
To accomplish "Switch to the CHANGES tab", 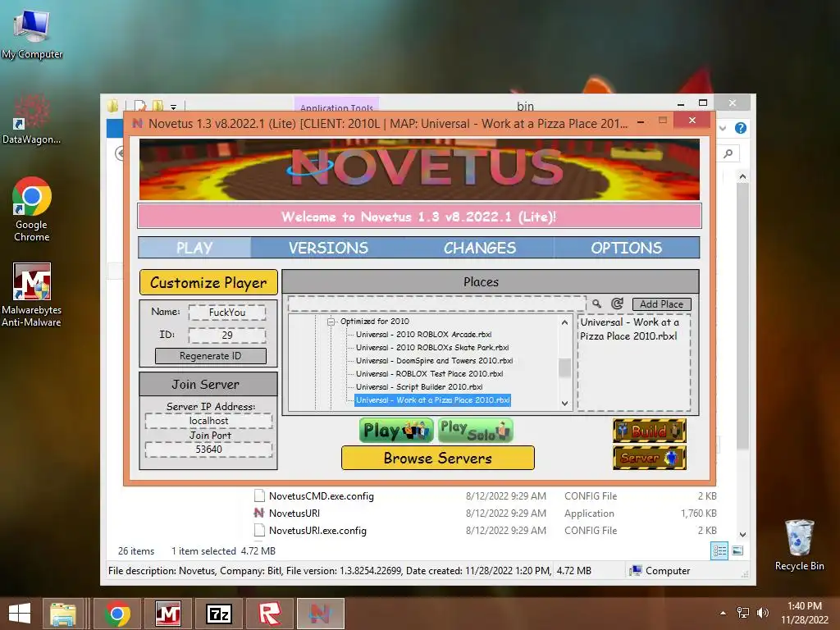I will (x=479, y=248).
